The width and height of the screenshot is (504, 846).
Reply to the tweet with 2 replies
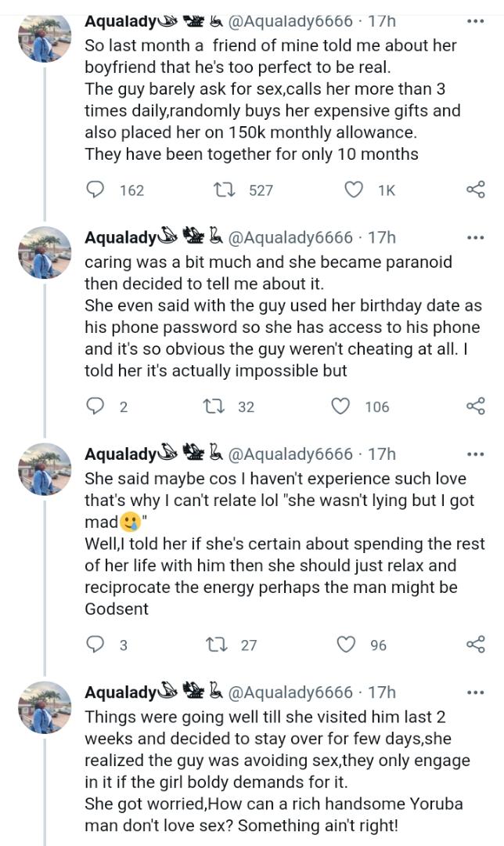[95, 406]
